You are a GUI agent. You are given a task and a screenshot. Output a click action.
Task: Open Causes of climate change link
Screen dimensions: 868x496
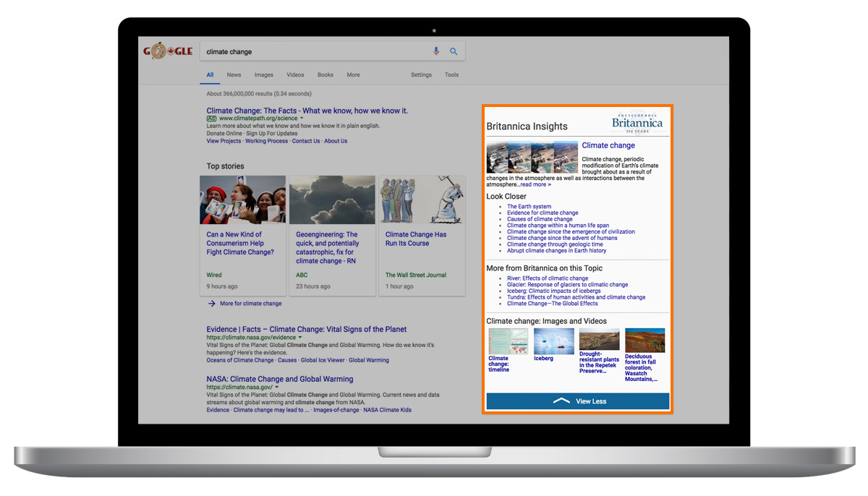[x=540, y=219]
